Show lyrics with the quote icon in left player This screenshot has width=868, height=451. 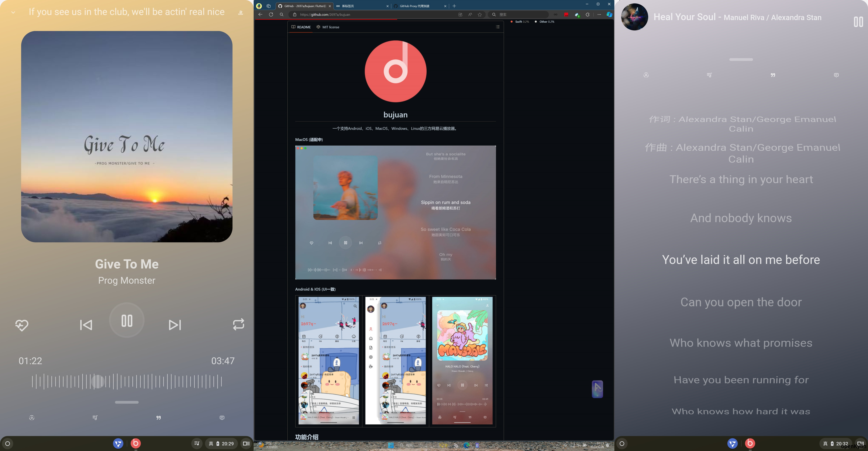pos(158,418)
